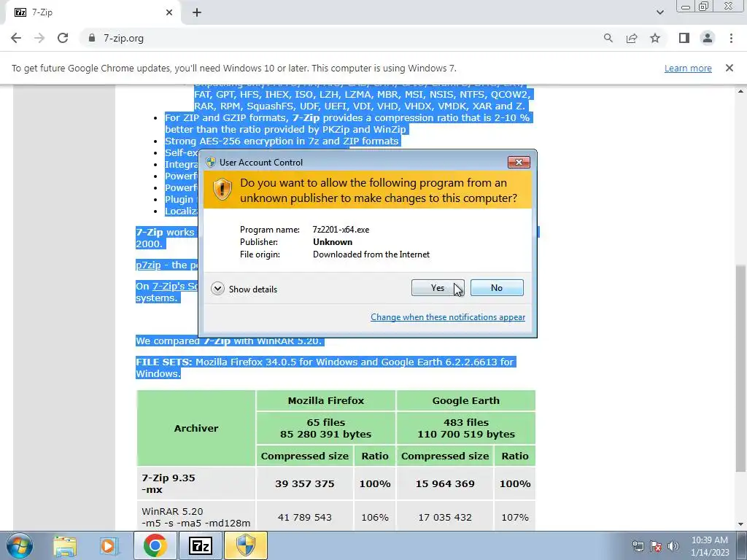Open the tab search dropdown chevron
Viewport: 747px width, 560px height.
tap(659, 13)
